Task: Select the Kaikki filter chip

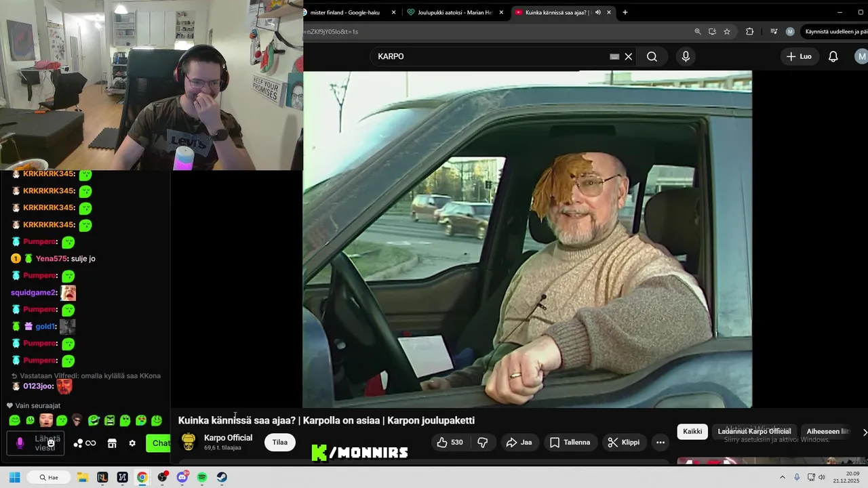Action: pos(692,432)
